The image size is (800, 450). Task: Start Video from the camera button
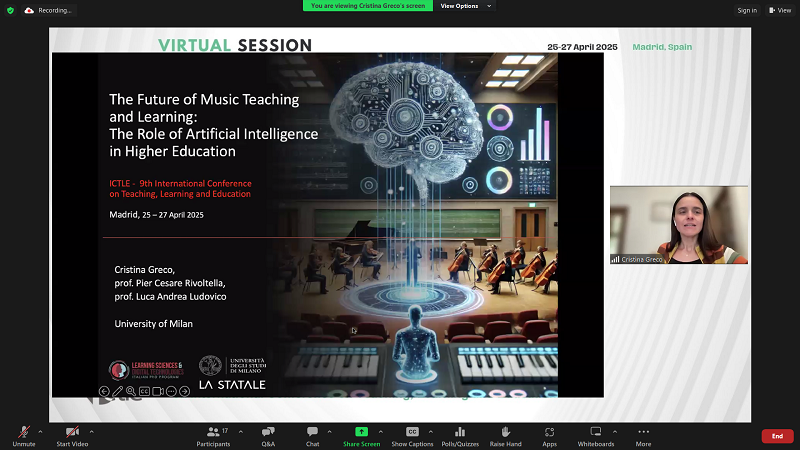pos(71,432)
